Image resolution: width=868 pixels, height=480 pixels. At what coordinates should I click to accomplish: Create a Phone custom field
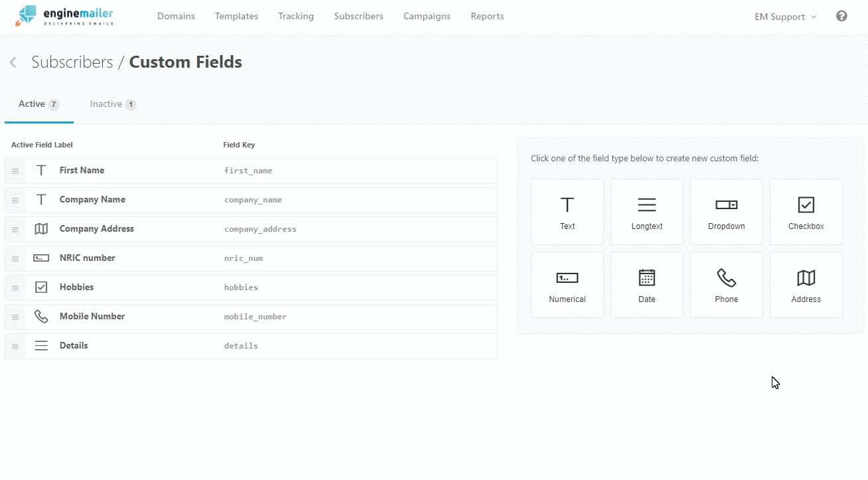point(727,285)
